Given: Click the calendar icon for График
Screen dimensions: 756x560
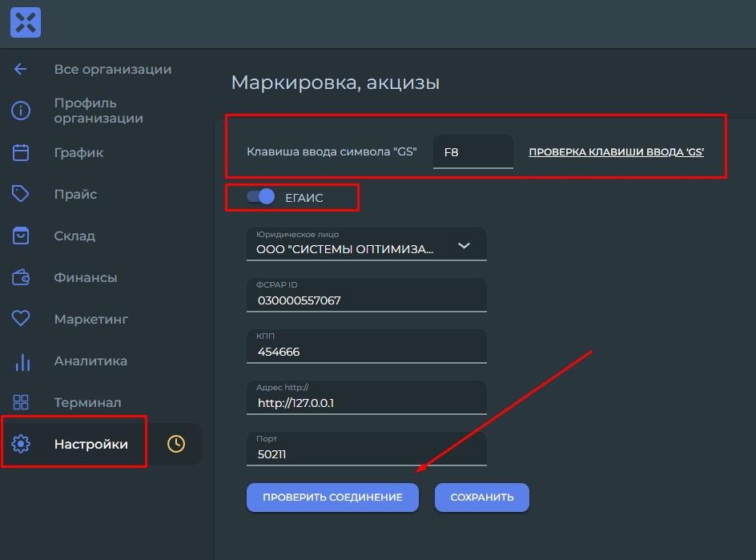Looking at the screenshot, I should 21,153.
